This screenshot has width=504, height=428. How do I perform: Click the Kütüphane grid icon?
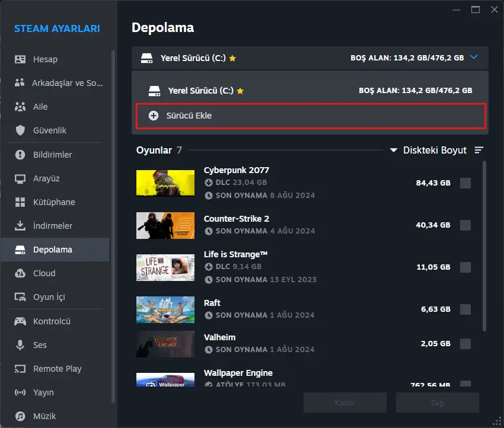[x=20, y=202]
